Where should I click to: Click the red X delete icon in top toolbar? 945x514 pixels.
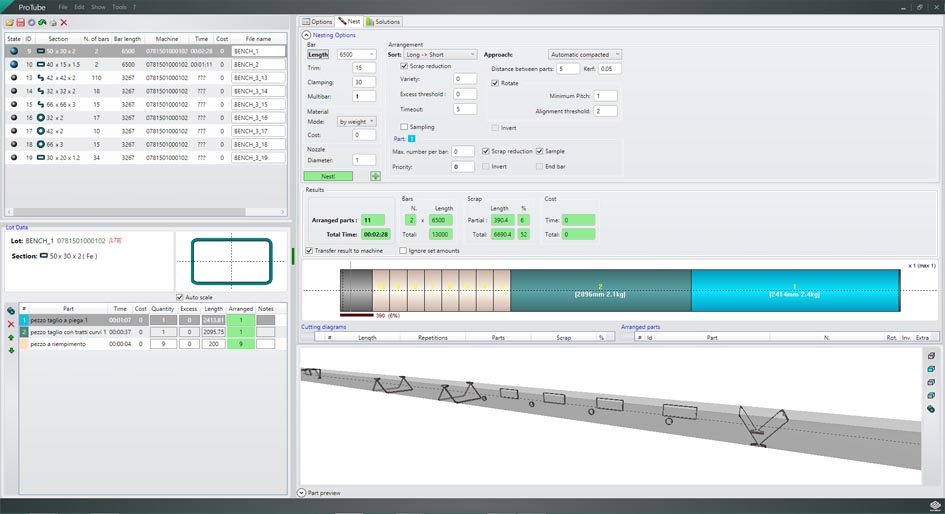64,22
